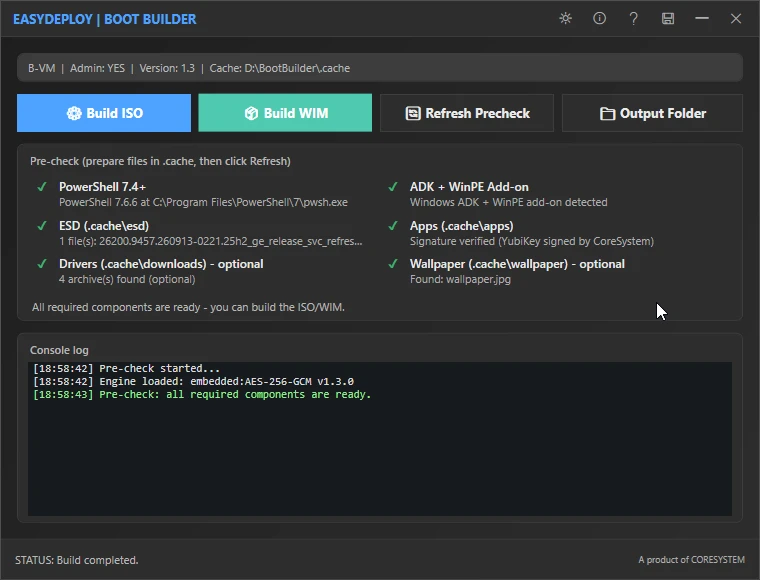Click the Console log label
The height and width of the screenshot is (580, 760).
(59, 350)
